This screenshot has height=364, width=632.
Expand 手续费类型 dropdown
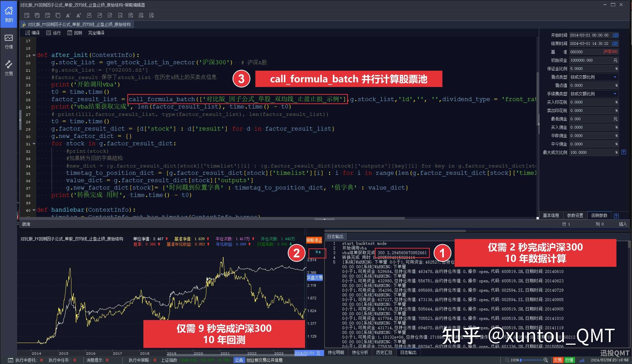point(615,94)
